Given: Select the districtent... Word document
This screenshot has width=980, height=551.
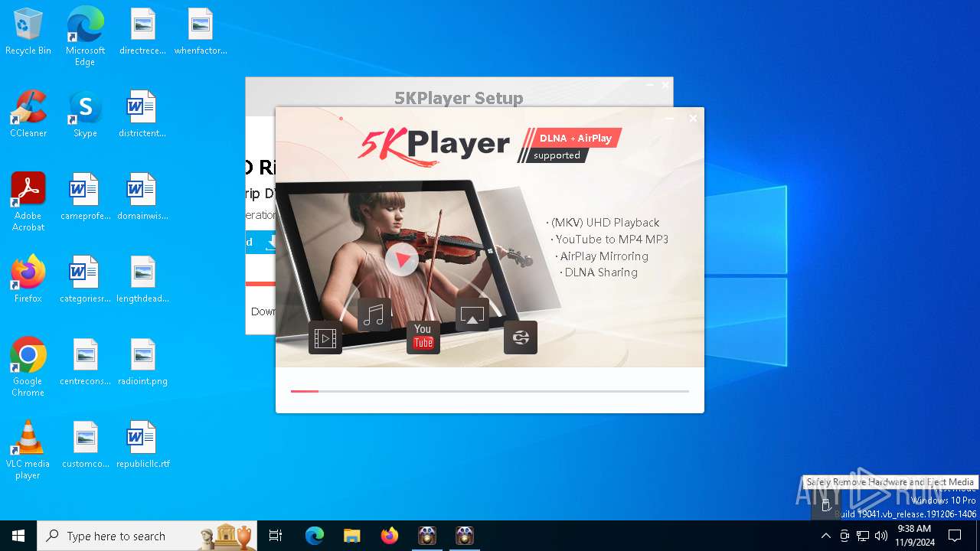Looking at the screenshot, I should pos(142,115).
